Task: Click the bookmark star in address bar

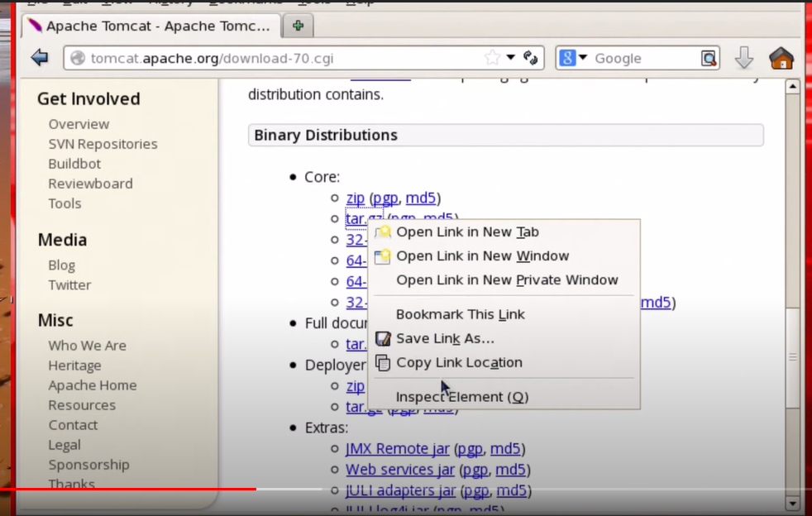Action: click(492, 58)
